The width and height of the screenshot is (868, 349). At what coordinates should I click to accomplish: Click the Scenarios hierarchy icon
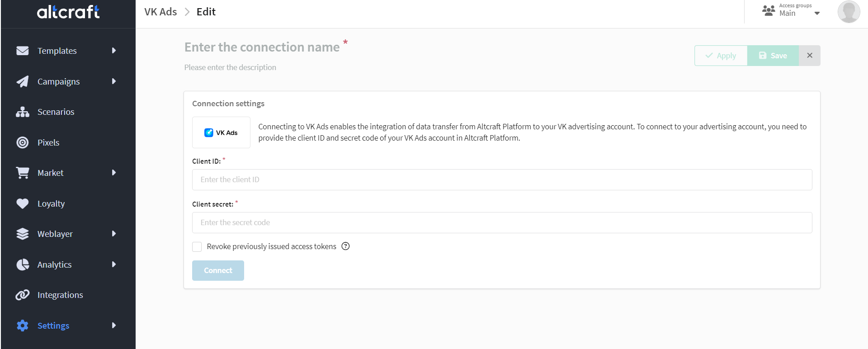click(x=23, y=112)
